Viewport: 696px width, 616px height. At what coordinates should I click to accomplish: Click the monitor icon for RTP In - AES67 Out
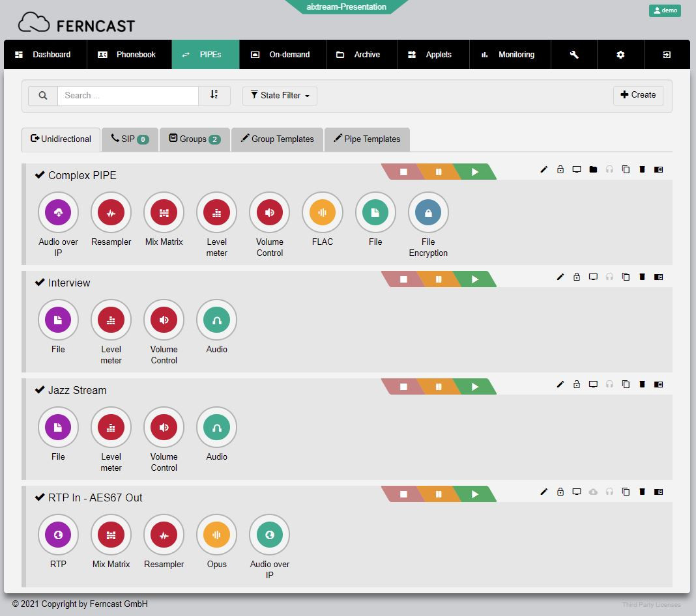click(577, 492)
